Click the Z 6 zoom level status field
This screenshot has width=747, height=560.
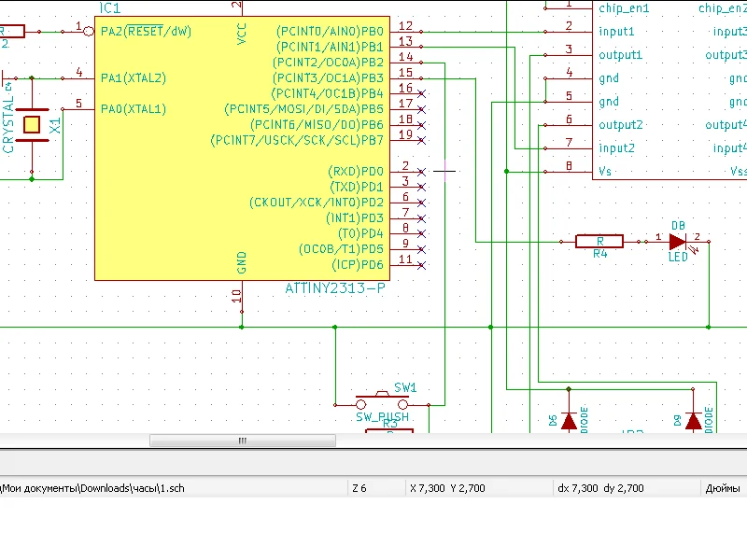point(360,488)
